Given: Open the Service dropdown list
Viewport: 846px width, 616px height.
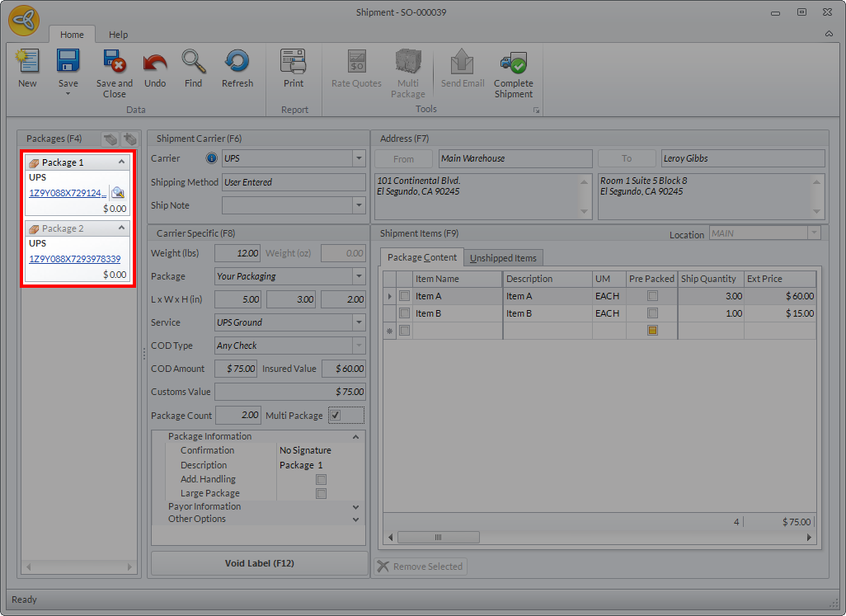Looking at the screenshot, I should (x=359, y=322).
